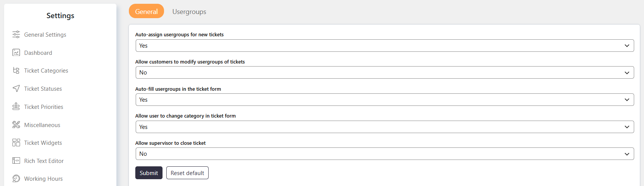The width and height of the screenshot is (644, 186).
Task: Click the Miscellaneous tools icon
Action: pyautogui.click(x=16, y=125)
